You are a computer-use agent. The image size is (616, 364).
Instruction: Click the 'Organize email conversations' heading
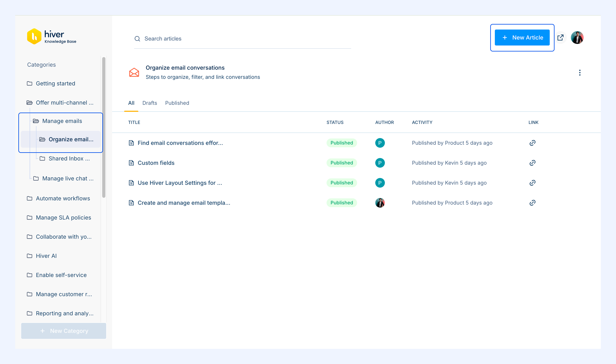[x=185, y=68]
